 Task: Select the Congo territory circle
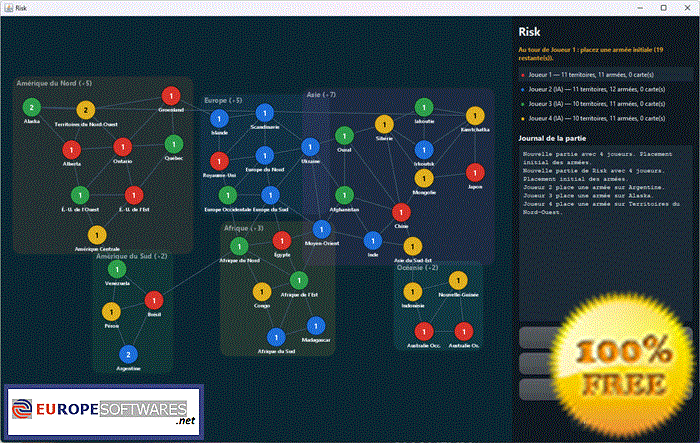click(262, 292)
